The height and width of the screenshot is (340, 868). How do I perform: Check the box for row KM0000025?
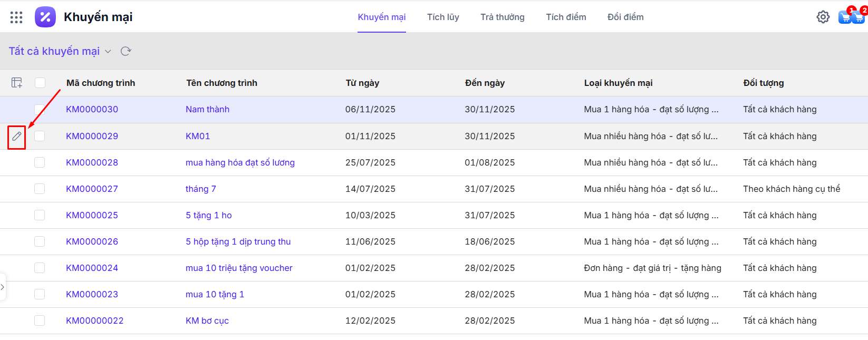coord(40,215)
